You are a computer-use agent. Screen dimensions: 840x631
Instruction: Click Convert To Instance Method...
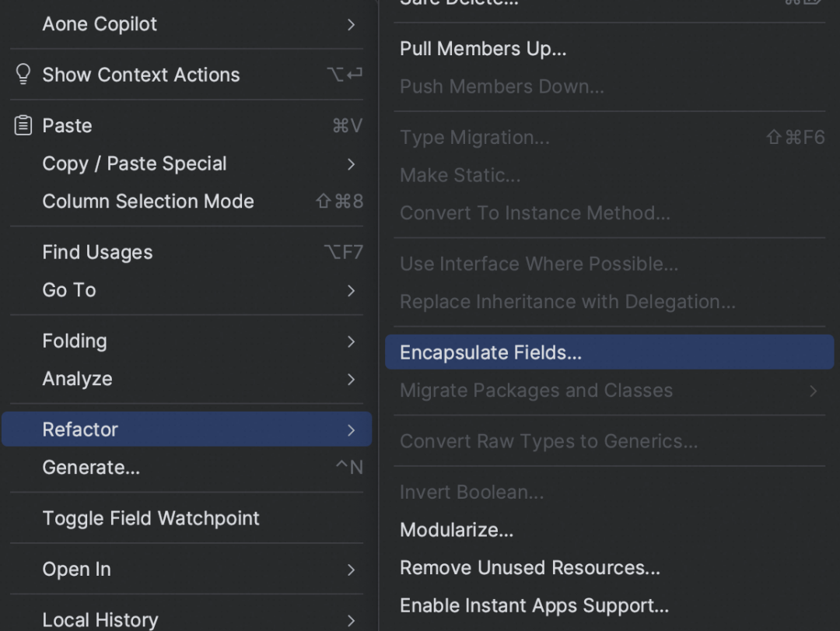click(x=610, y=213)
